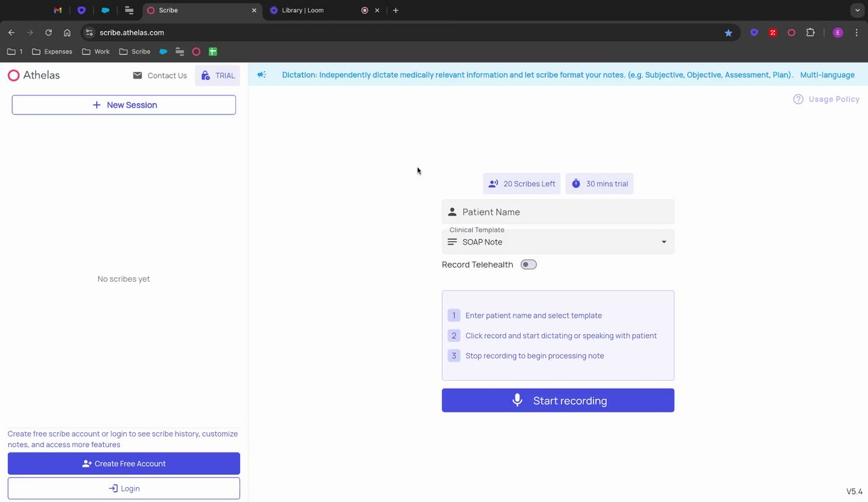Open the Extensions puzzle menu
This screenshot has width=868, height=502.
point(810,33)
